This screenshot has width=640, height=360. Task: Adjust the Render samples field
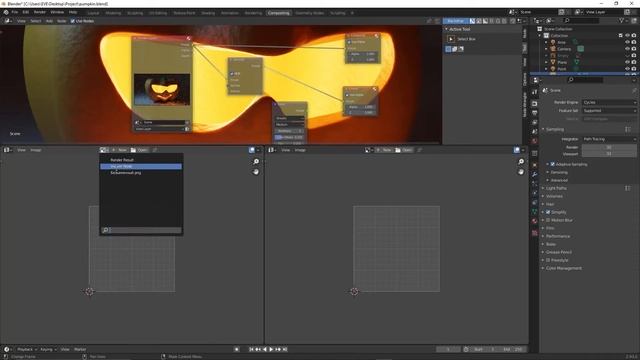(609, 147)
